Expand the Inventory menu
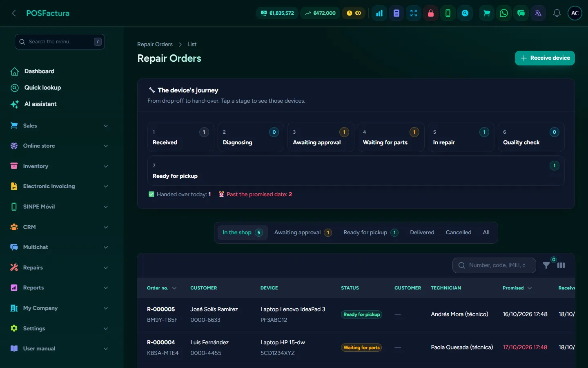This screenshot has width=588, height=368. click(x=59, y=166)
